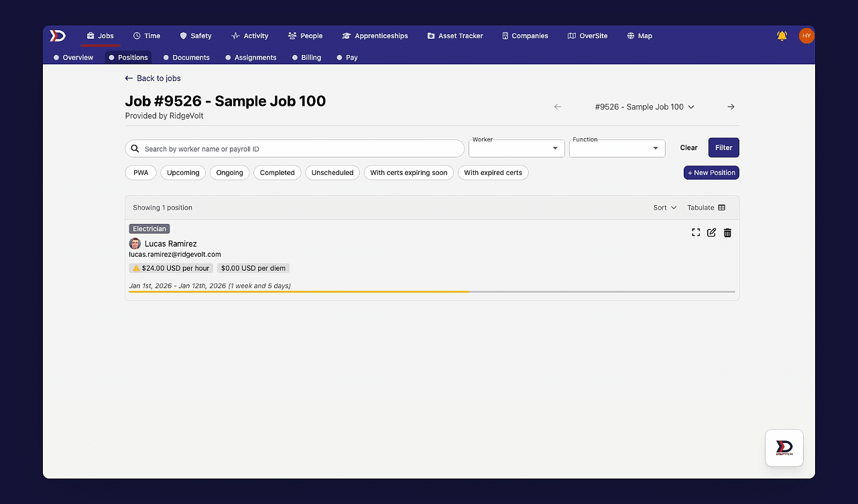The width and height of the screenshot is (858, 504).
Task: Open Lucas Ramirez profile name
Action: point(171,244)
